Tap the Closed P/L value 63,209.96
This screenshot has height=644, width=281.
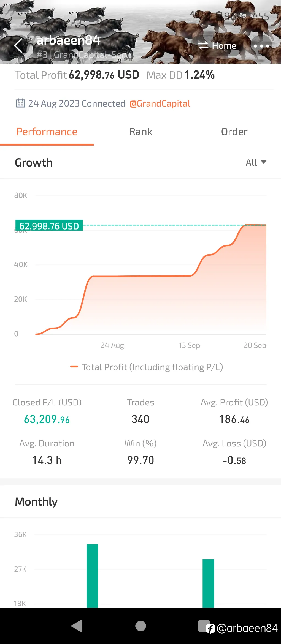coord(47,419)
